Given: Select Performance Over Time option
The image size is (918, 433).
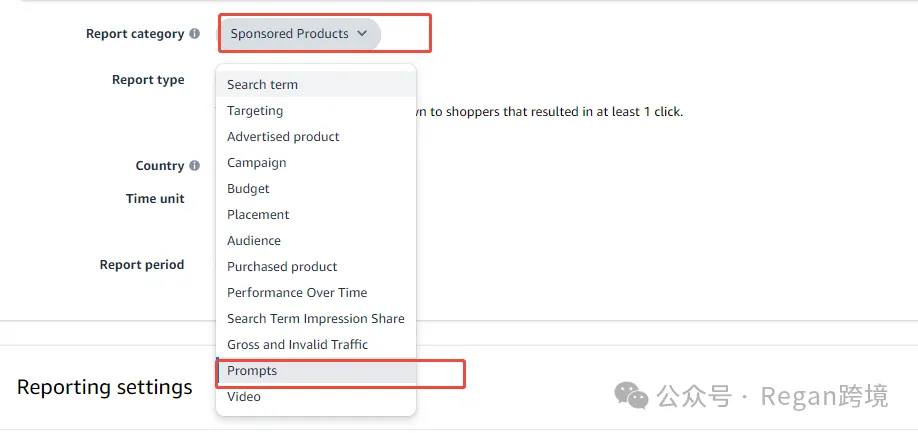Looking at the screenshot, I should tap(297, 293).
